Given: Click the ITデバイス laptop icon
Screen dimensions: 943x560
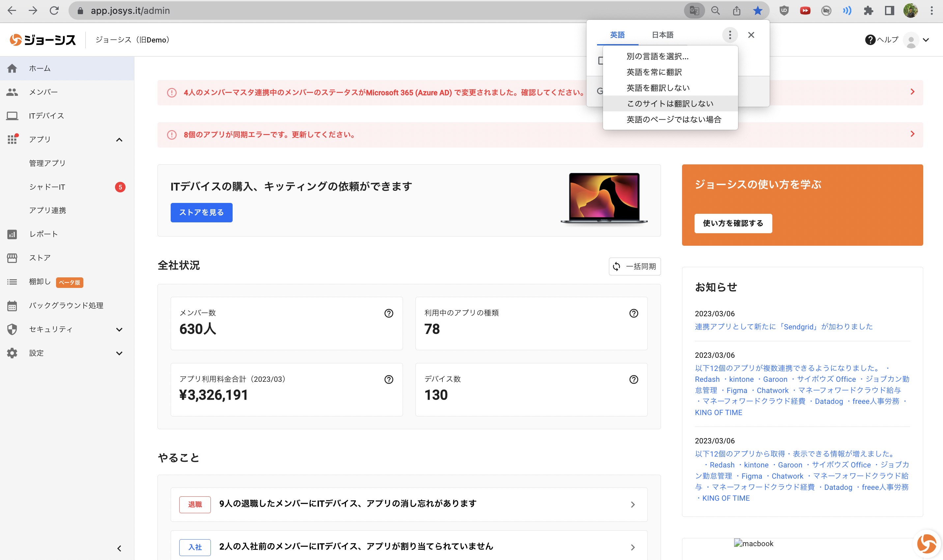Looking at the screenshot, I should pos(13,116).
